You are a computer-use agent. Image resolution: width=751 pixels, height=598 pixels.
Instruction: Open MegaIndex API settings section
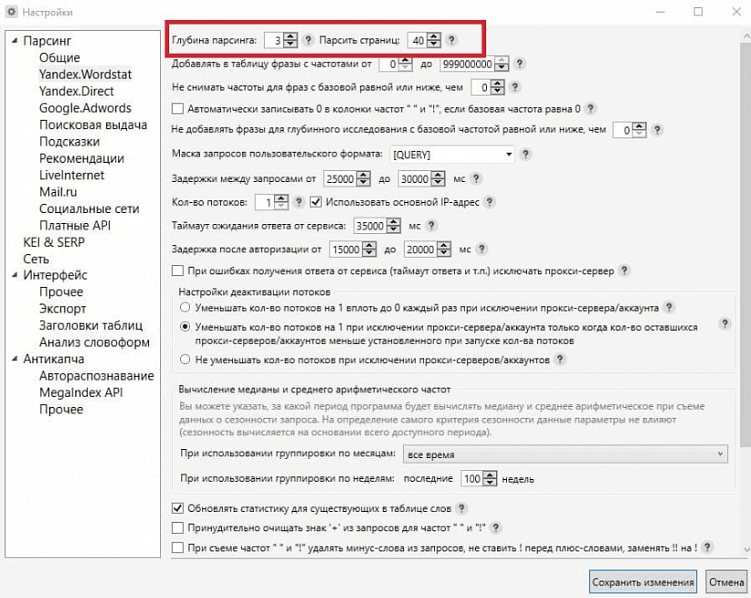click(x=81, y=393)
